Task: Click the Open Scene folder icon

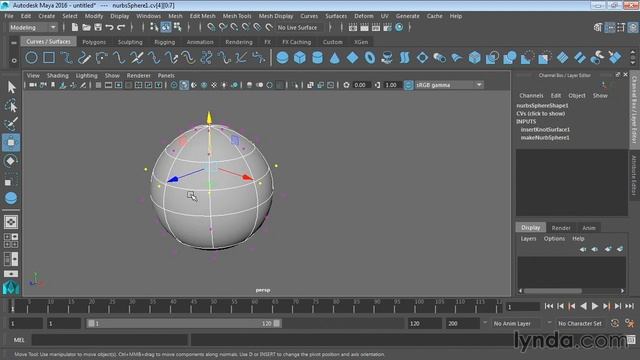Action: 86,27
